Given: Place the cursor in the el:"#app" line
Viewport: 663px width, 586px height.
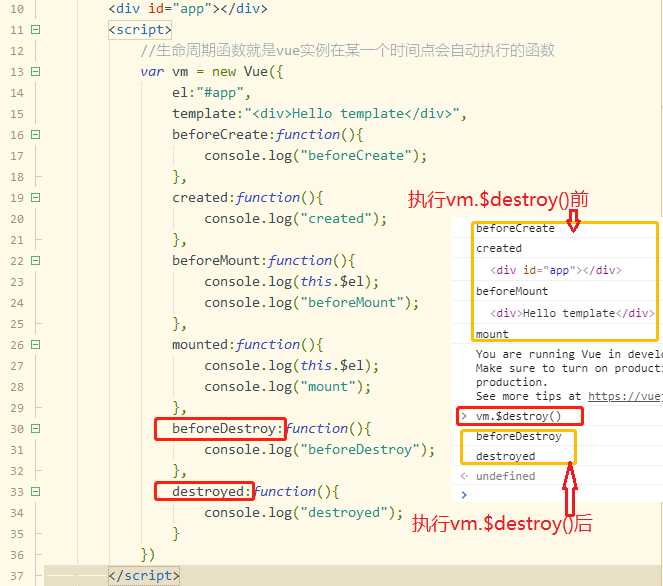Looking at the screenshot, I should [211, 93].
